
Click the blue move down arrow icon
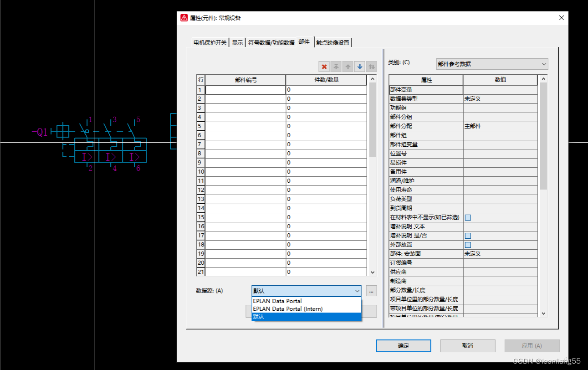[360, 67]
